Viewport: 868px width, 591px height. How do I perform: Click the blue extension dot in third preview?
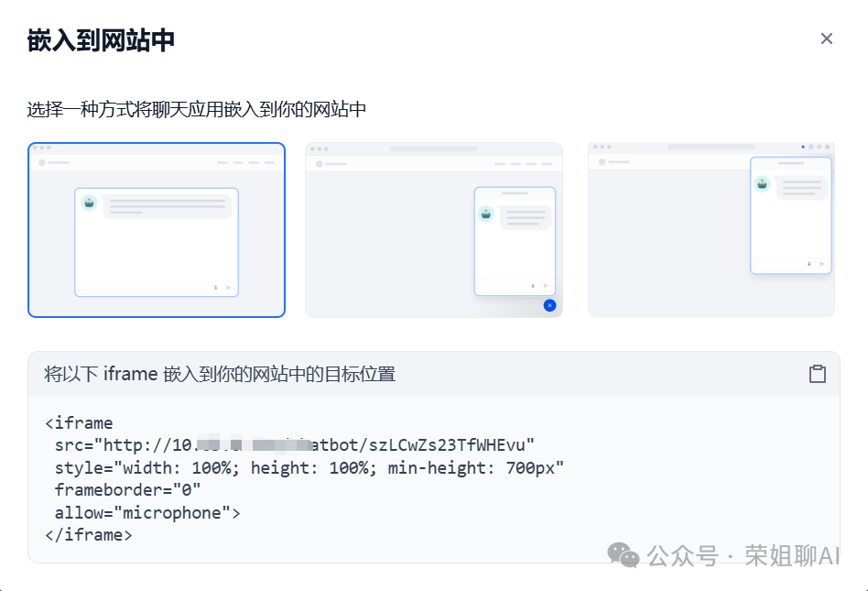point(803,147)
